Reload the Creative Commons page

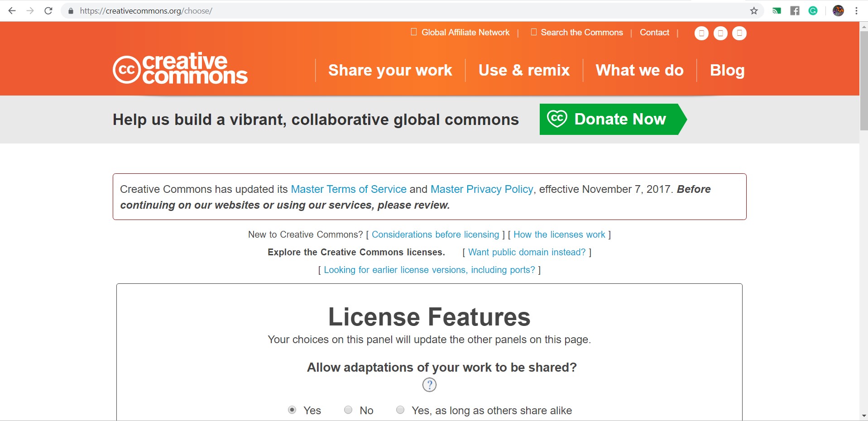pyautogui.click(x=48, y=11)
